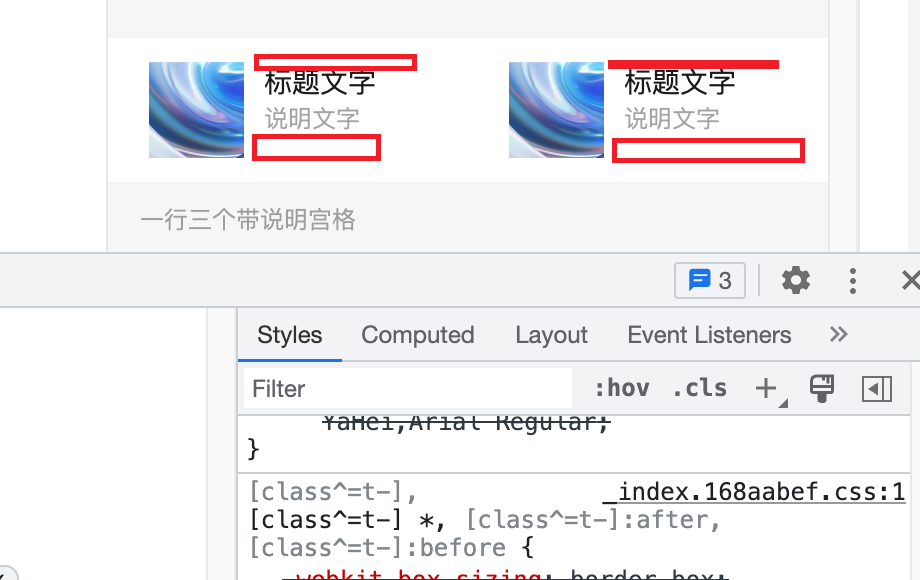The width and height of the screenshot is (920, 580).
Task: Click the rendering emulations paintbrush icon
Action: (822, 388)
